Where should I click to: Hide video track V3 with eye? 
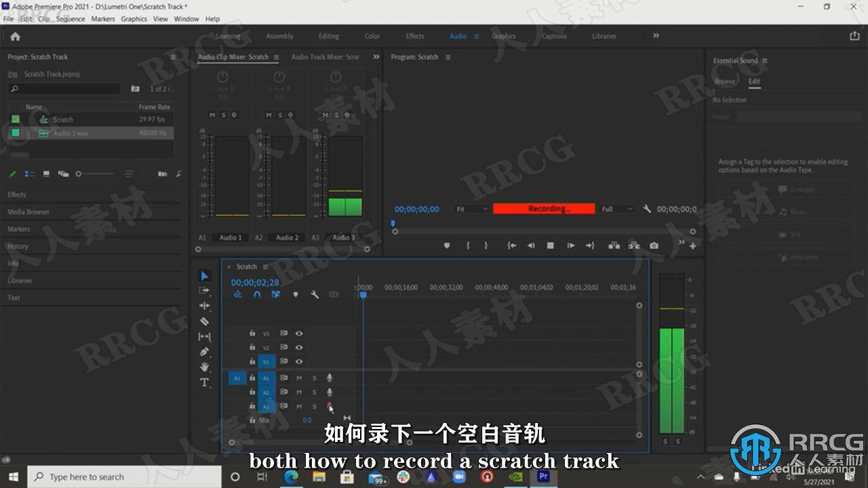click(x=298, y=333)
